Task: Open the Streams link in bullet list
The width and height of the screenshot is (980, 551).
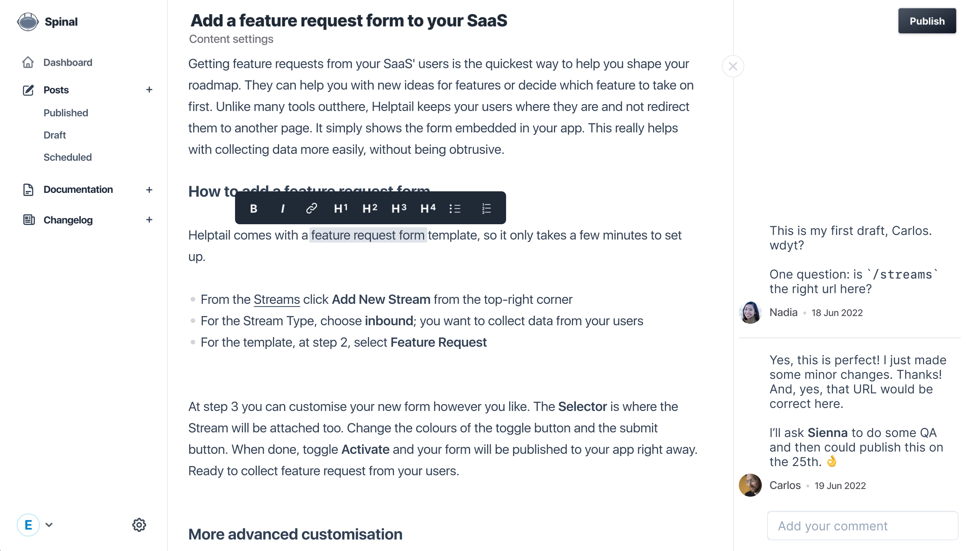Action: pyautogui.click(x=277, y=300)
